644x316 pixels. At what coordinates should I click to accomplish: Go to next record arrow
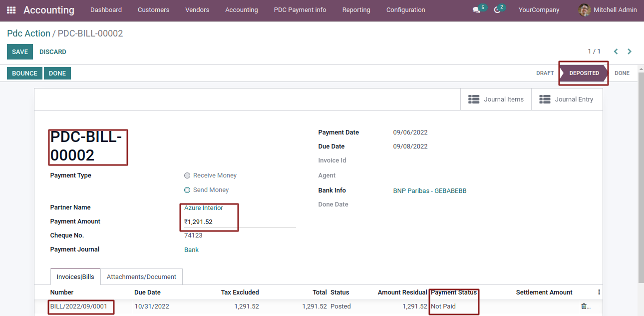coord(630,51)
